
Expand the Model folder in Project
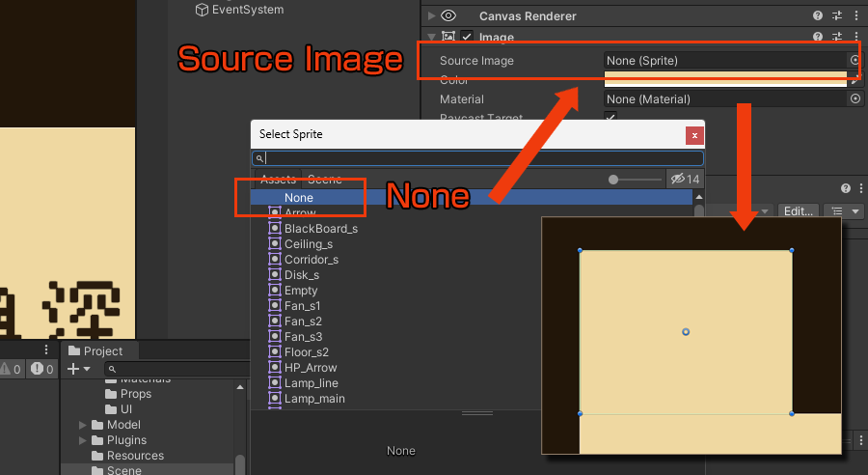[x=83, y=425]
